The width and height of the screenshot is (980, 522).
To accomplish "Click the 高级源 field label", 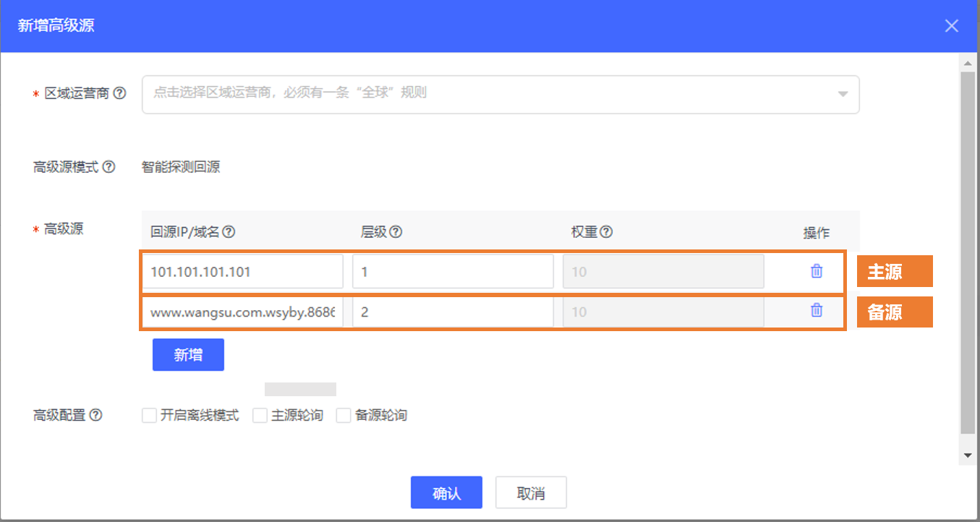I will click(64, 229).
